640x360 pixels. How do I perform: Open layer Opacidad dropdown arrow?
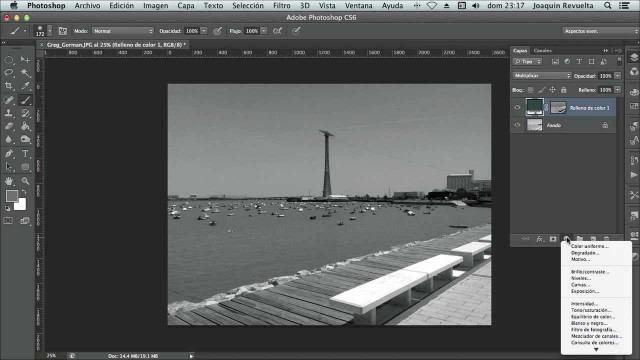click(x=618, y=76)
